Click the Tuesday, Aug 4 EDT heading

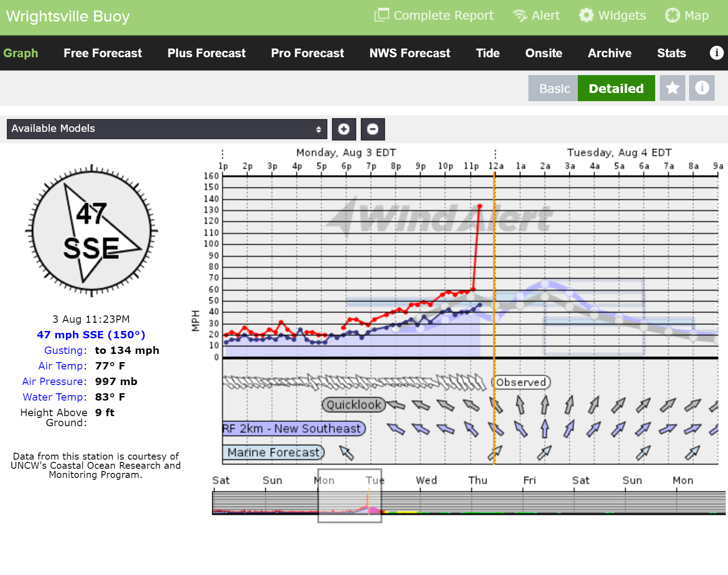pos(619,152)
